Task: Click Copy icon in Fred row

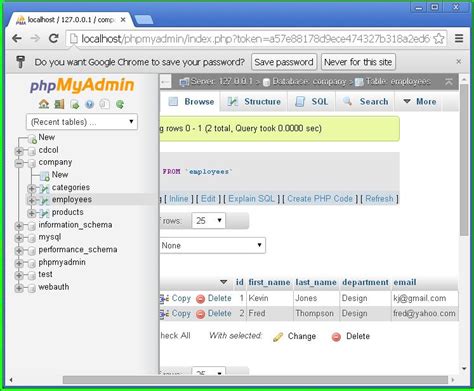Action: coord(165,314)
